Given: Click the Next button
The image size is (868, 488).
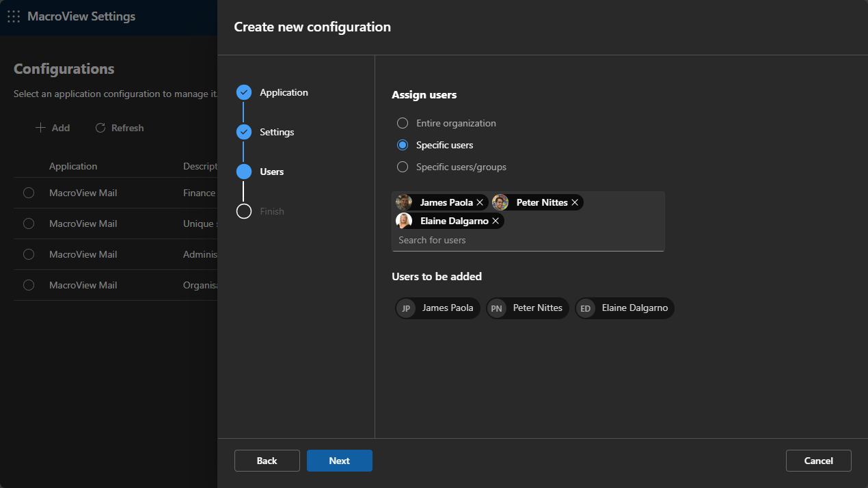Looking at the screenshot, I should coord(340,461).
